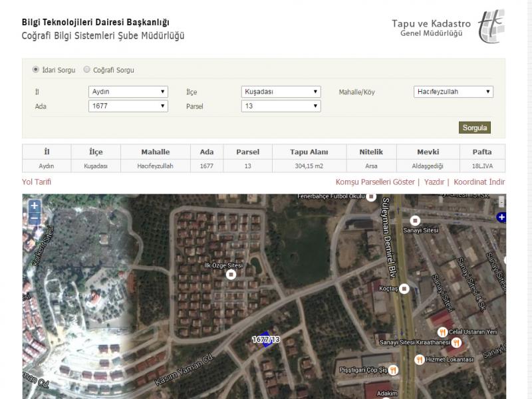Open the Yol Tarifi link
Viewport: 532px width, 399px height.
pyautogui.click(x=37, y=182)
